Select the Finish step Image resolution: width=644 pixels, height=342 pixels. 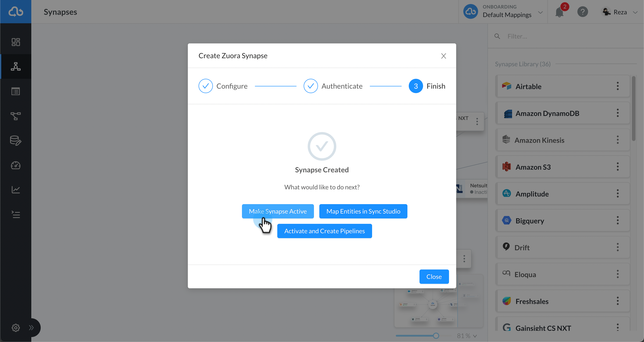(x=427, y=86)
